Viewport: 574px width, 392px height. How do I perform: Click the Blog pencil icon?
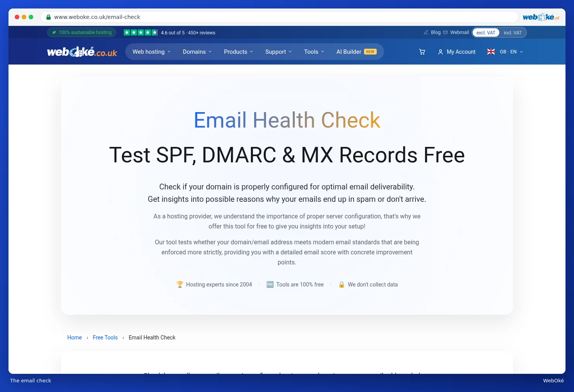click(426, 32)
